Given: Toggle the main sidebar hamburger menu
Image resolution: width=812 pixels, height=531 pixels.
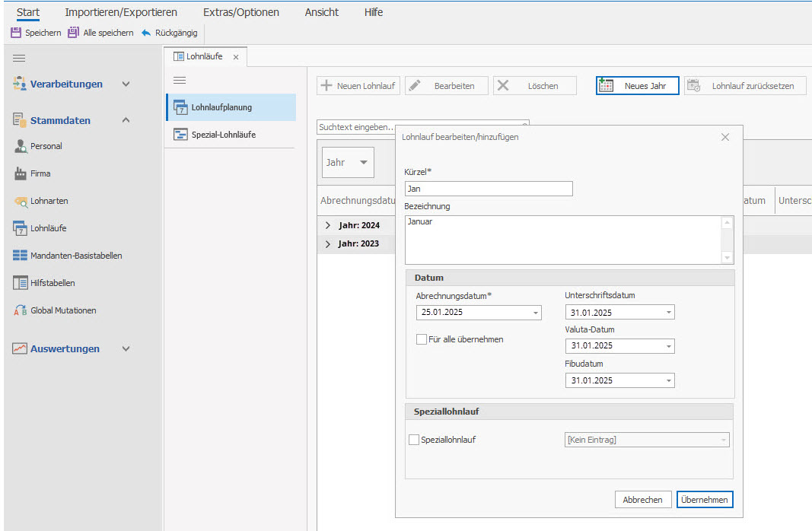Looking at the screenshot, I should 19,58.
